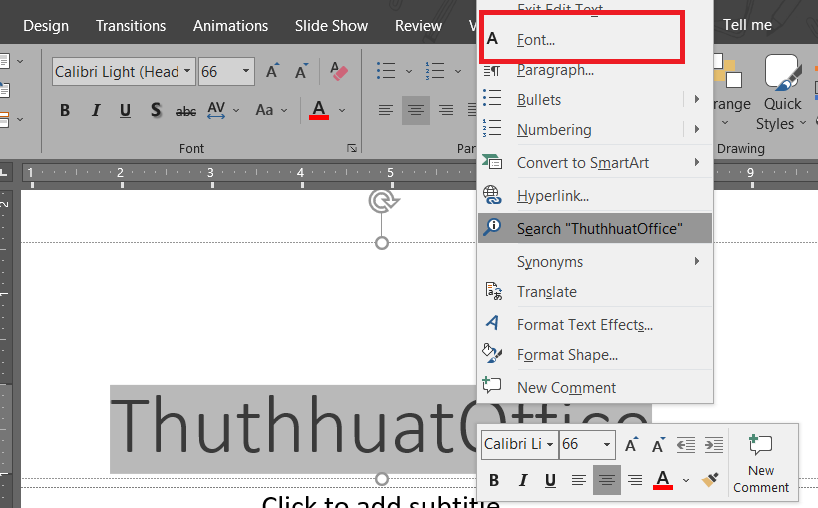The width and height of the screenshot is (818, 508).
Task: Decrease font size on the mini toolbar
Action: point(658,444)
